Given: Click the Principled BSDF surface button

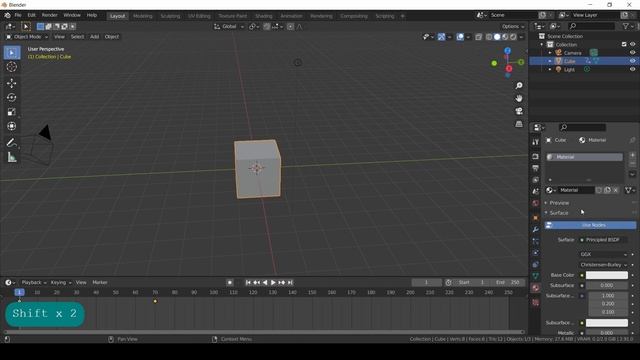Looking at the screenshot, I should pyautogui.click(x=603, y=240).
